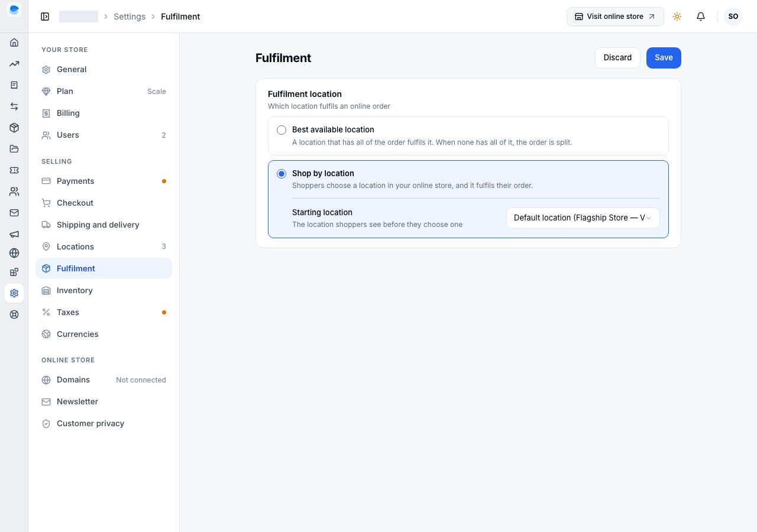
Task: Open the analytics trend icon
Action: tap(14, 64)
